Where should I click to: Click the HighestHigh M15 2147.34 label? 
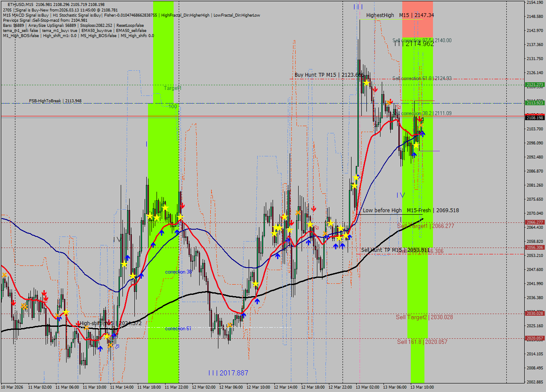coord(400,15)
